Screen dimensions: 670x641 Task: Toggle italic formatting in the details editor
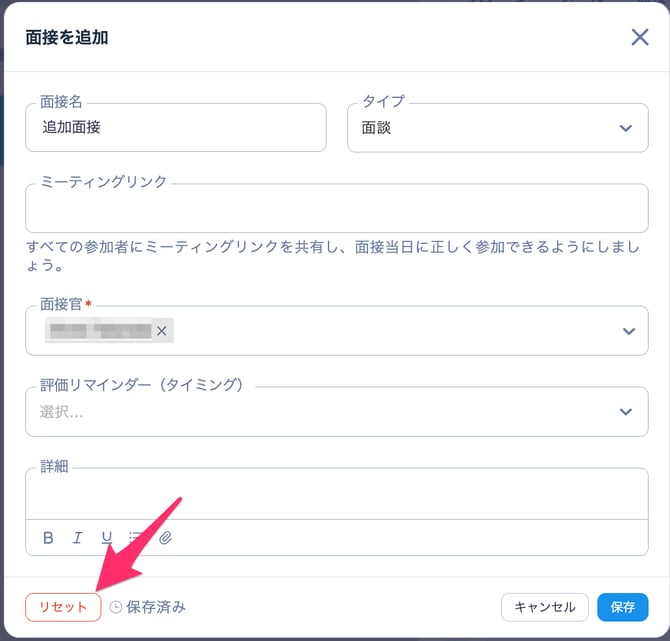click(x=77, y=538)
